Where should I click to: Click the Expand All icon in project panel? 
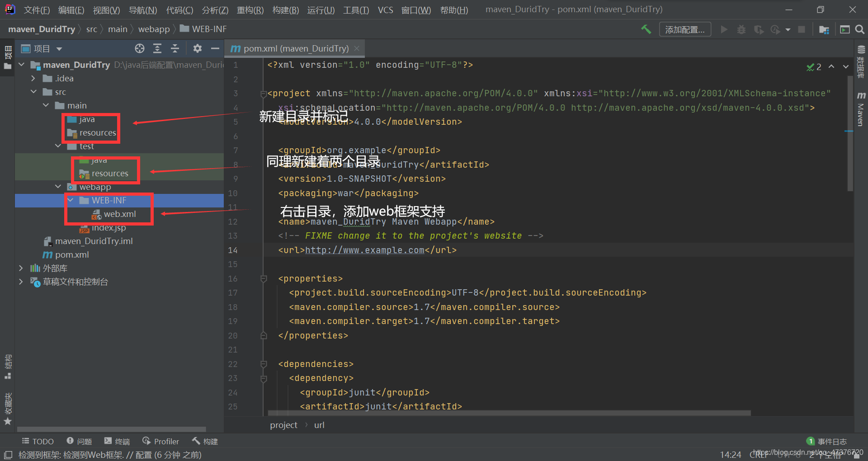(x=157, y=48)
